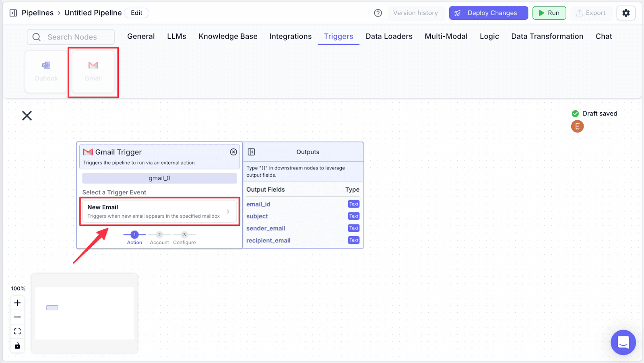Click the Text type badge for email_id
Screen dimensions: 644x363
(x=354, y=204)
